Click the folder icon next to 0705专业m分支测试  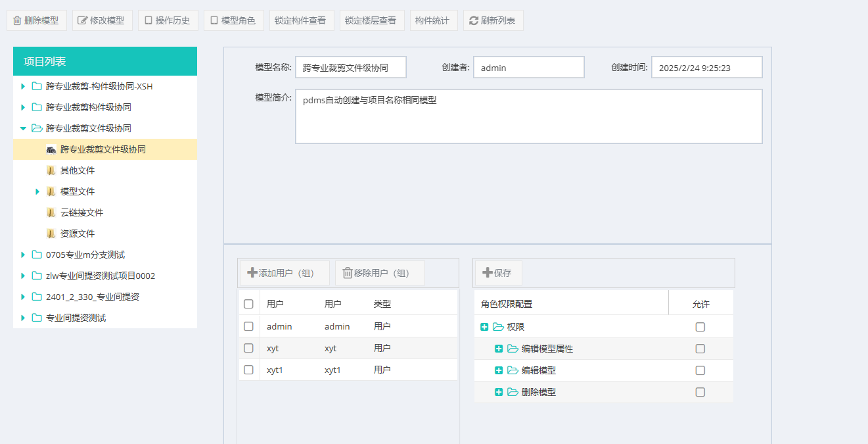point(37,255)
